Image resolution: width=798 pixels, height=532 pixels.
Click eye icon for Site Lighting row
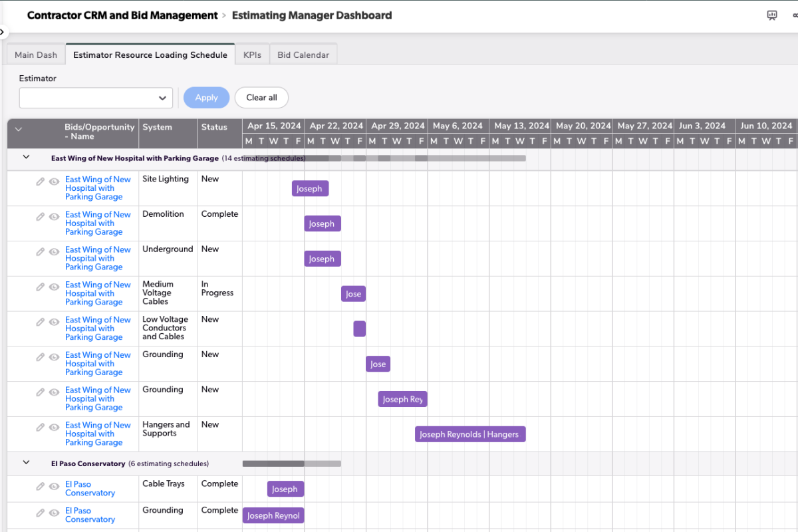pos(54,181)
